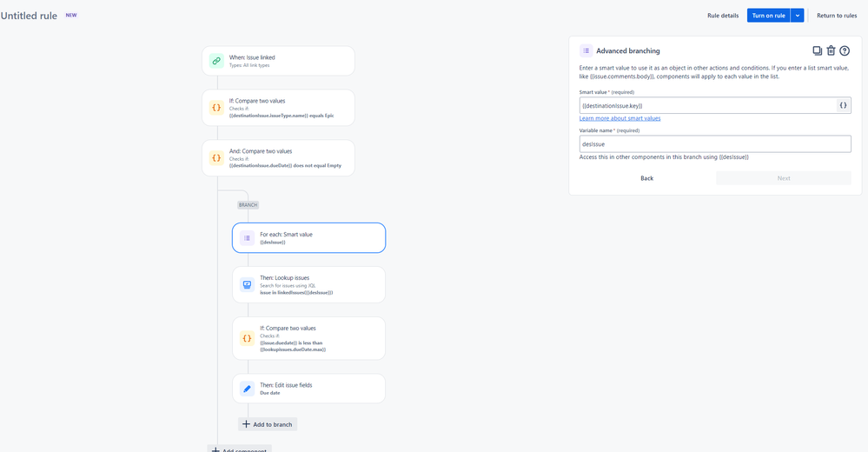Click the Add component button
868x452 pixels.
[239, 449]
